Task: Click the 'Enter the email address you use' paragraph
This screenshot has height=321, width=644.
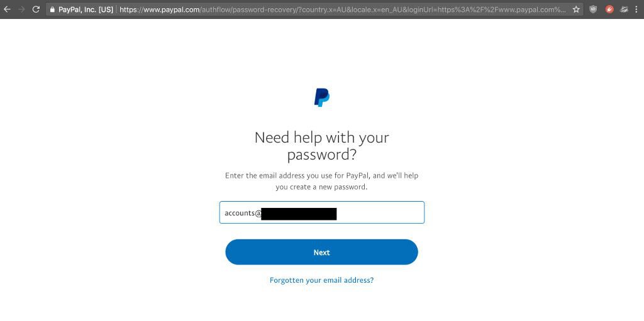Action: [321, 181]
